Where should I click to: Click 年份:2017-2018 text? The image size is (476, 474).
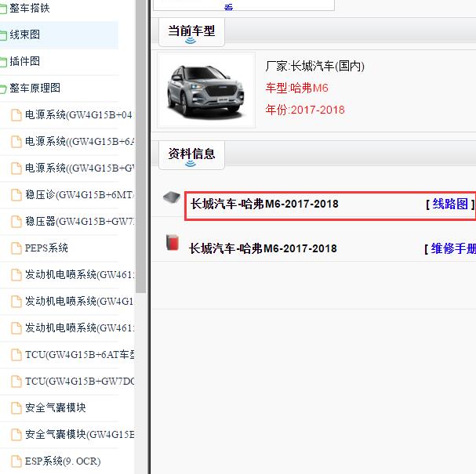305,110
